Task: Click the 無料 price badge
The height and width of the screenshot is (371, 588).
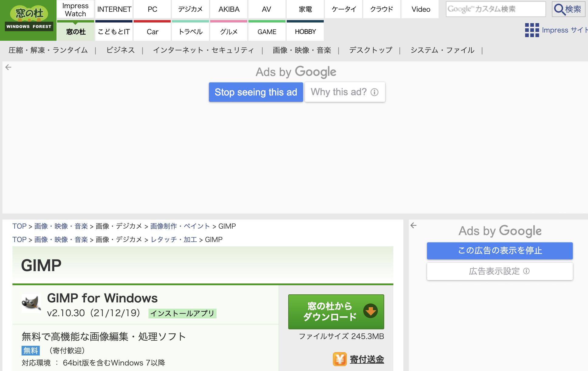Action: pyautogui.click(x=31, y=350)
